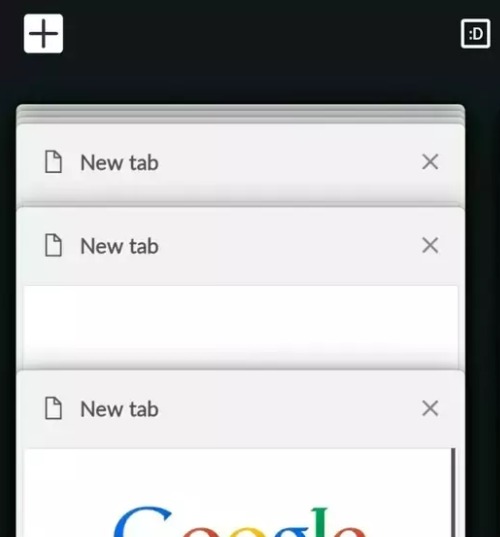Open the blank white tab preview
This screenshot has width=500, height=537.
(240, 326)
